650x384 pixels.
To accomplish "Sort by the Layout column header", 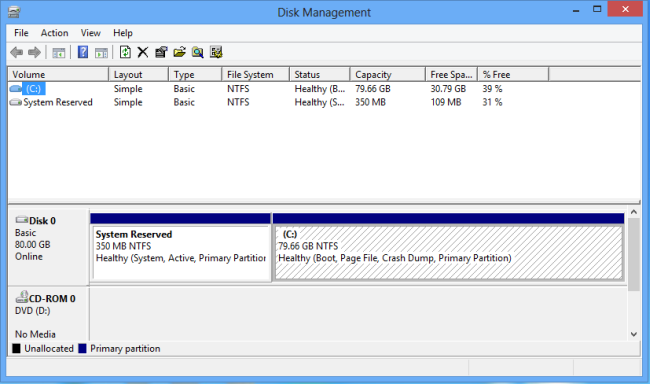I will click(138, 75).
